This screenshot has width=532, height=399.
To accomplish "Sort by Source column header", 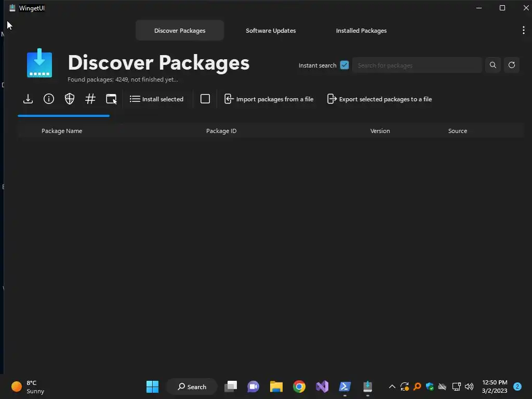I will [x=457, y=131].
